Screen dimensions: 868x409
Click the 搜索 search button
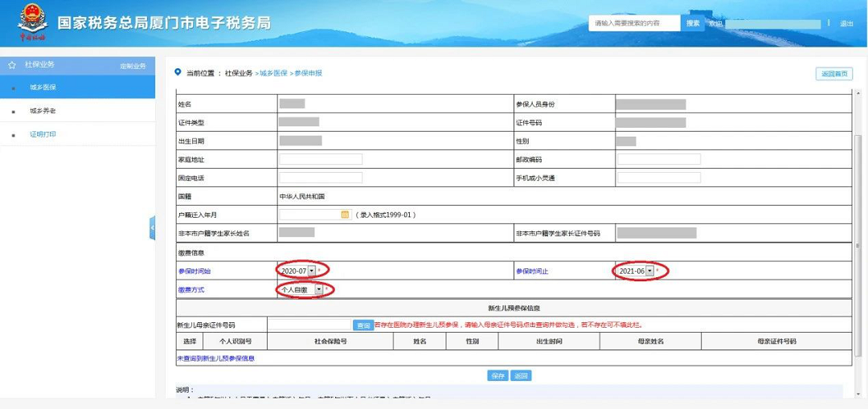coord(693,23)
